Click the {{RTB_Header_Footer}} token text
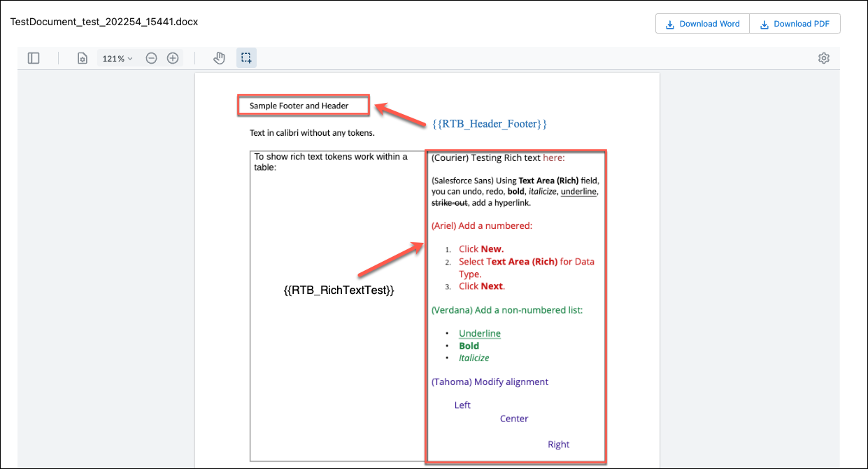The width and height of the screenshot is (868, 469). pos(490,123)
